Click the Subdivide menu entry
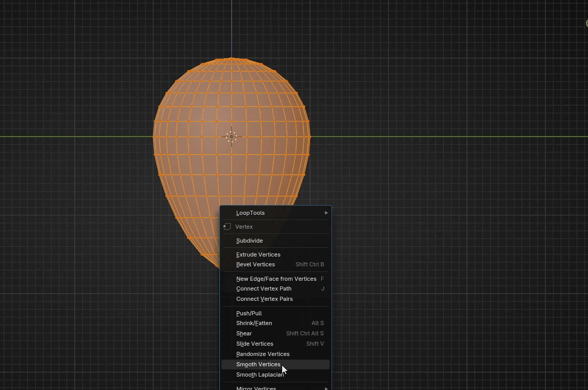588x390 pixels. (x=250, y=241)
